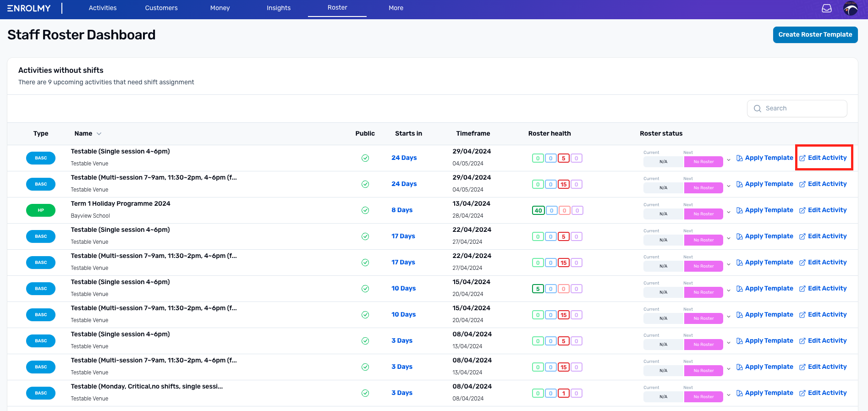This screenshot has width=868, height=411.
Task: Click Edit Activity icon in Monday, Critical row
Action: (x=802, y=393)
